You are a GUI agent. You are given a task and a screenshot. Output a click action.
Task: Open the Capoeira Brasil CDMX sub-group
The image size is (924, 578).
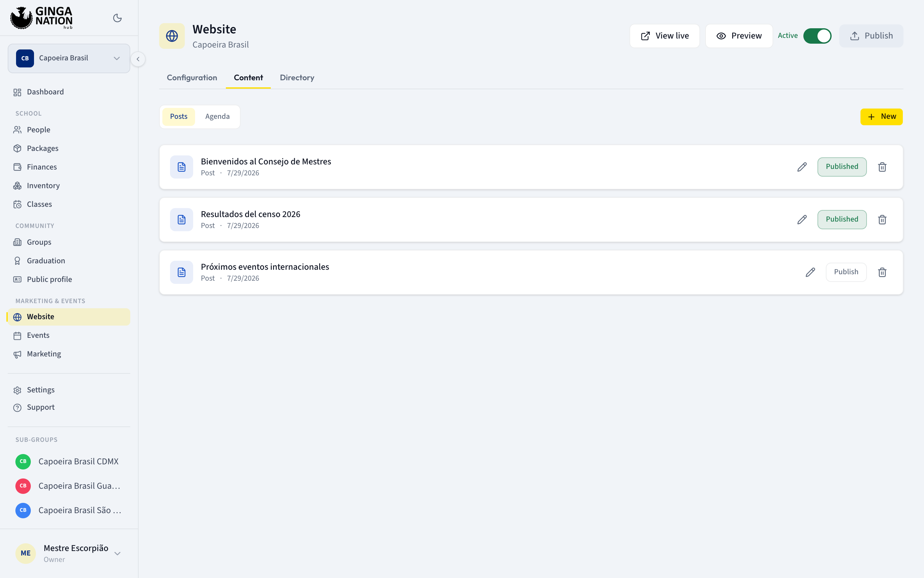[x=69, y=461]
